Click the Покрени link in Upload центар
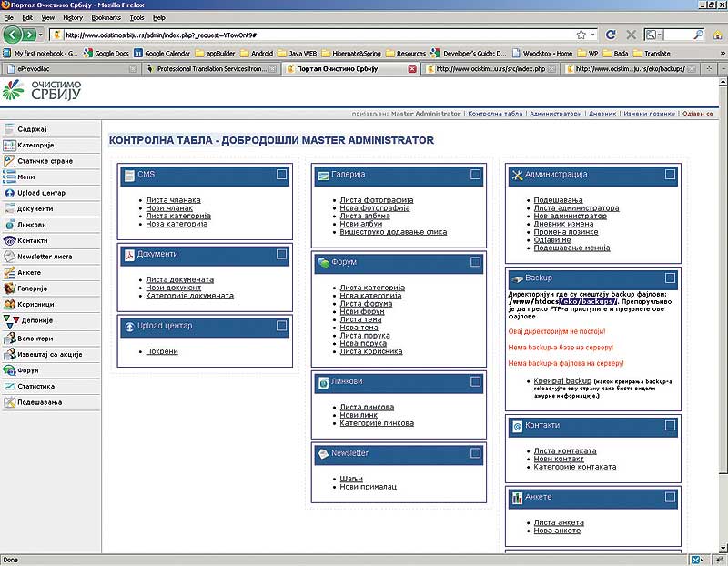Screen dimensions: 728x566 [x=162, y=351]
